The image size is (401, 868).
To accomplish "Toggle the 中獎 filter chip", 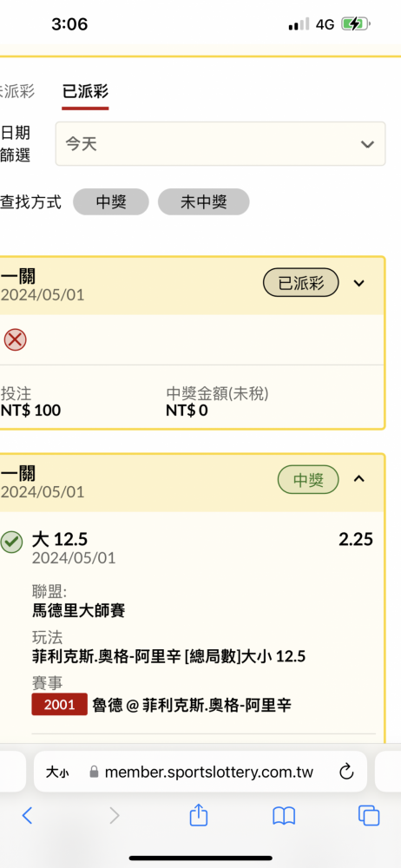I will (111, 201).
